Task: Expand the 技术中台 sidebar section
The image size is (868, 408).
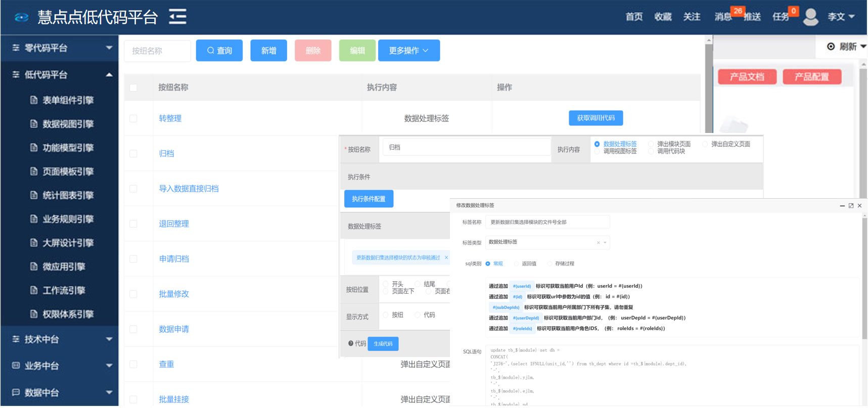Action: click(109, 339)
